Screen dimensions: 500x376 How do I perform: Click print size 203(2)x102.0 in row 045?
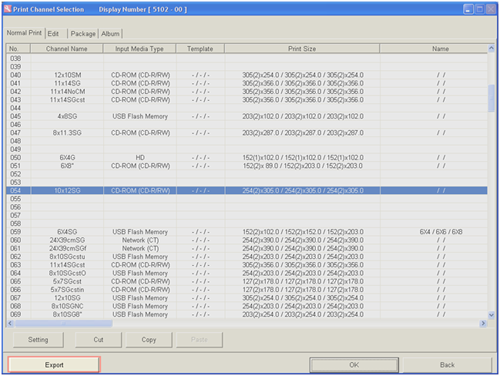(x=303, y=116)
